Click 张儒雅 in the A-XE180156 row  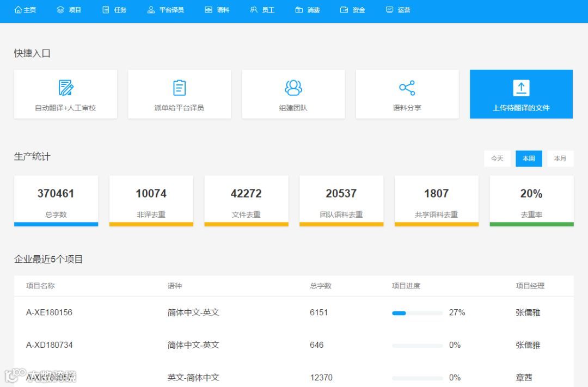(528, 312)
